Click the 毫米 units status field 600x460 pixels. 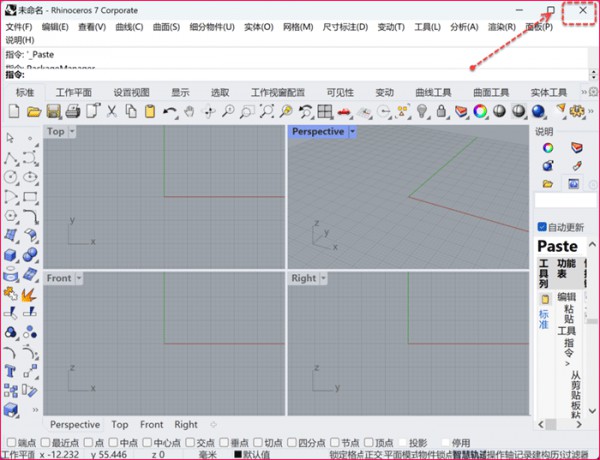coord(208,455)
